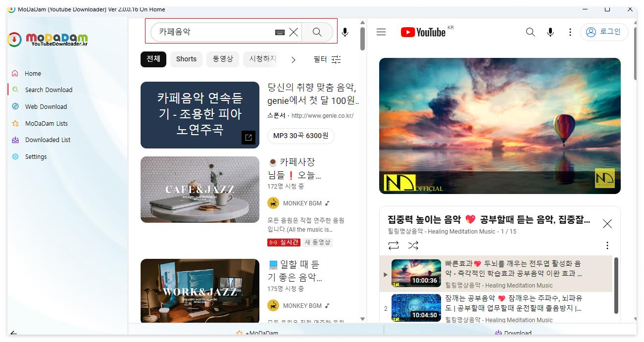This screenshot has height=342, width=644.
Task: Play the 10:04:50 playlist video
Action: [495, 308]
